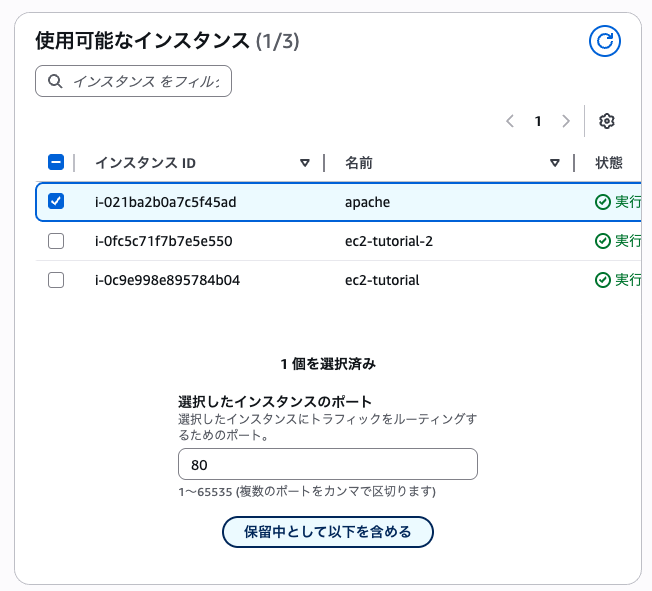Screen dimensions: 652x591
Task: Click the name ec2-tutorial-2
Action: coord(389,241)
